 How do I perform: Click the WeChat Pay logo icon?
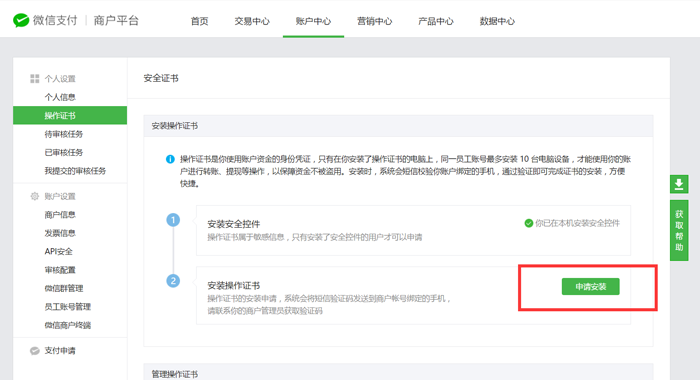click(21, 21)
